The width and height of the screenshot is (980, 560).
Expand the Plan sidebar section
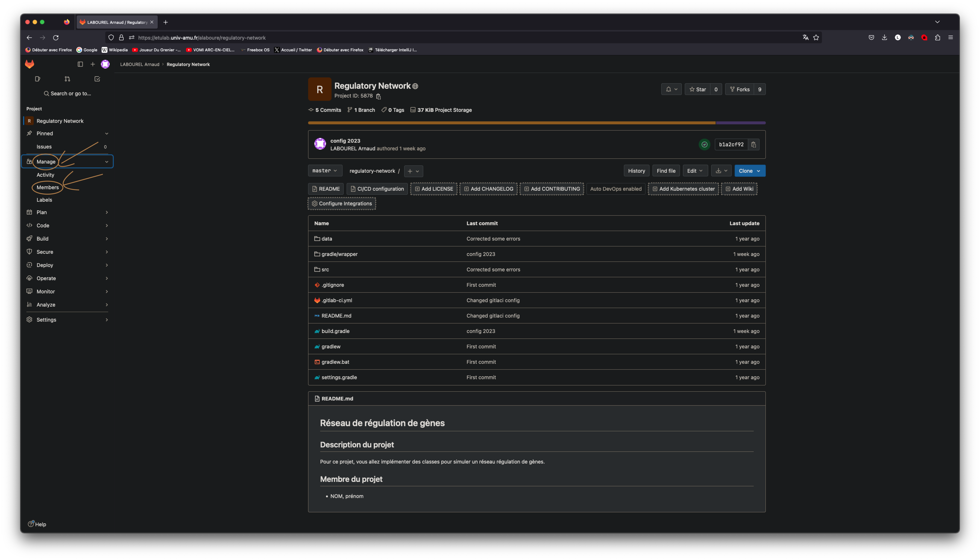coord(67,212)
